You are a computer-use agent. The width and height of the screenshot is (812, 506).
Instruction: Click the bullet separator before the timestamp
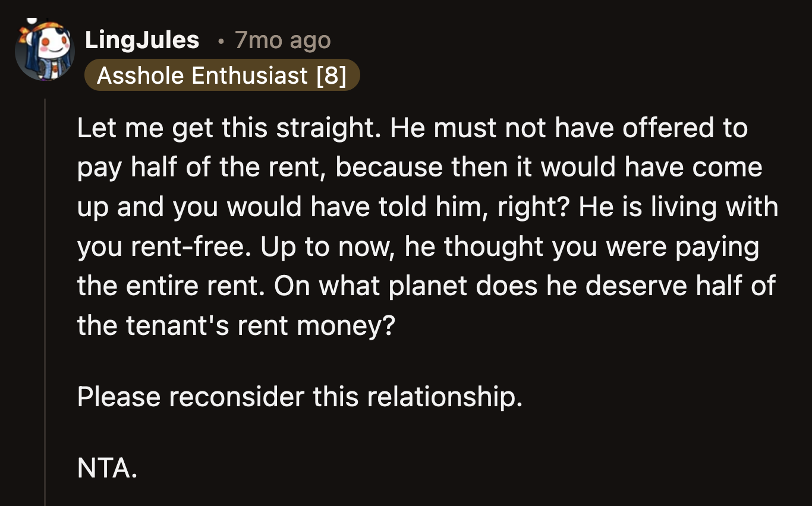221,41
